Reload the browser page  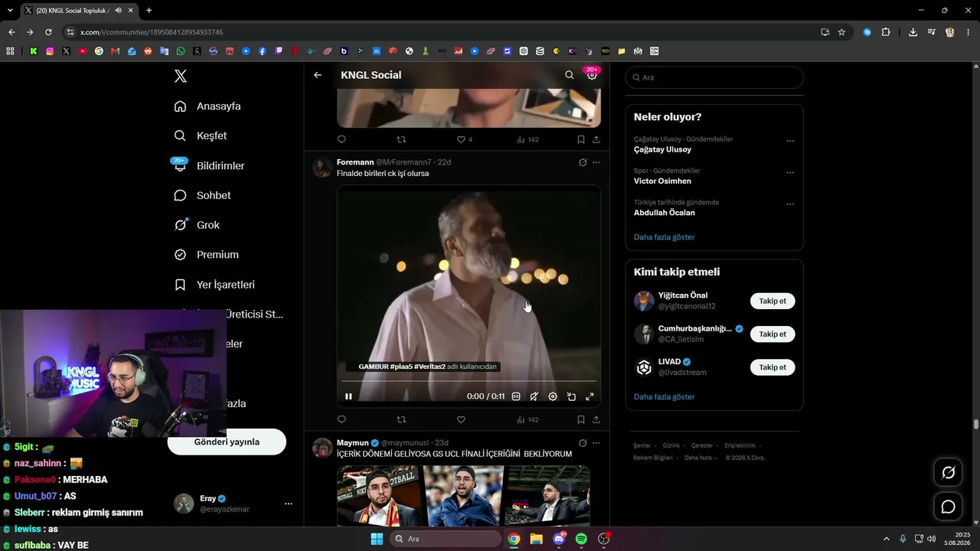click(48, 32)
